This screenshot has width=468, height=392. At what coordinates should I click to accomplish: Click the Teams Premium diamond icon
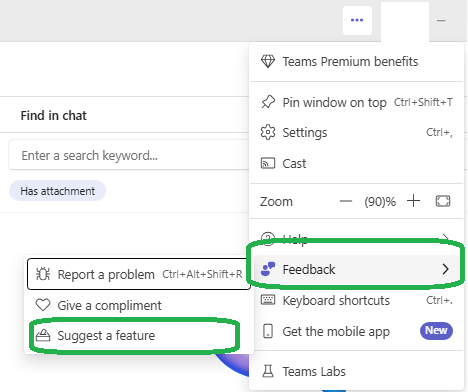(268, 61)
